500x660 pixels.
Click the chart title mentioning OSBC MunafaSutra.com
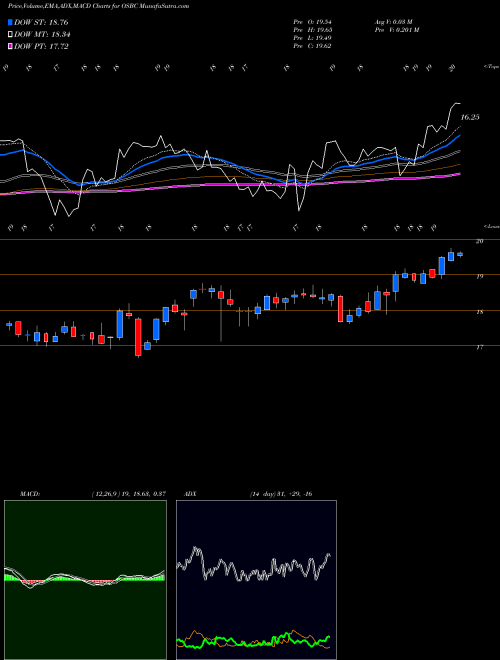click(x=98, y=6)
